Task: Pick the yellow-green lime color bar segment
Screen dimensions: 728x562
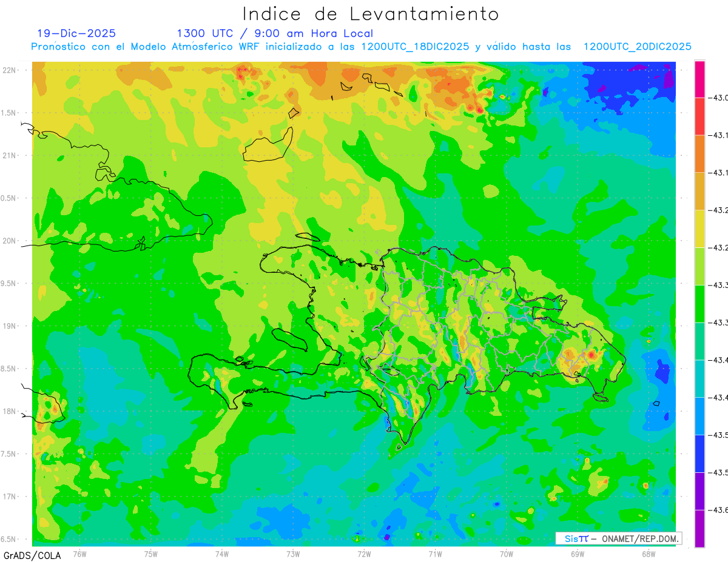Action: [699, 266]
